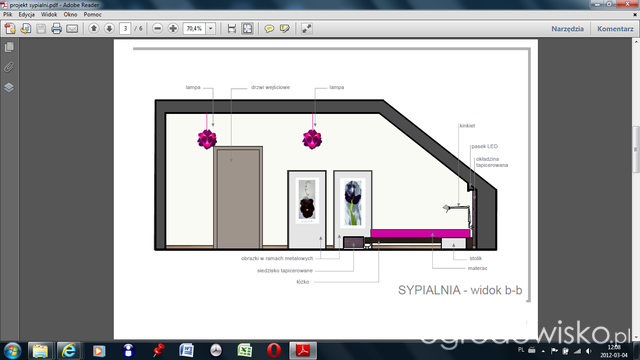Open the Edycja menu

pos(27,14)
